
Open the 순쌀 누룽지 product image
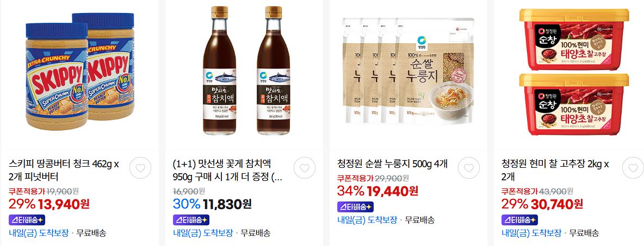click(x=408, y=71)
